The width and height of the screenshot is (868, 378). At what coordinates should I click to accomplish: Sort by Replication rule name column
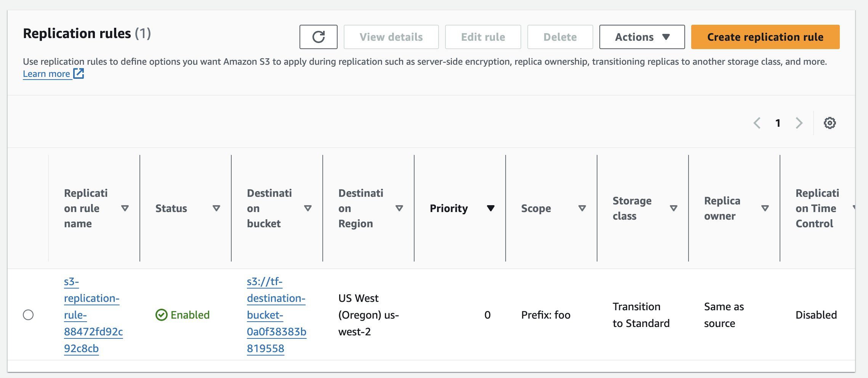[125, 208]
